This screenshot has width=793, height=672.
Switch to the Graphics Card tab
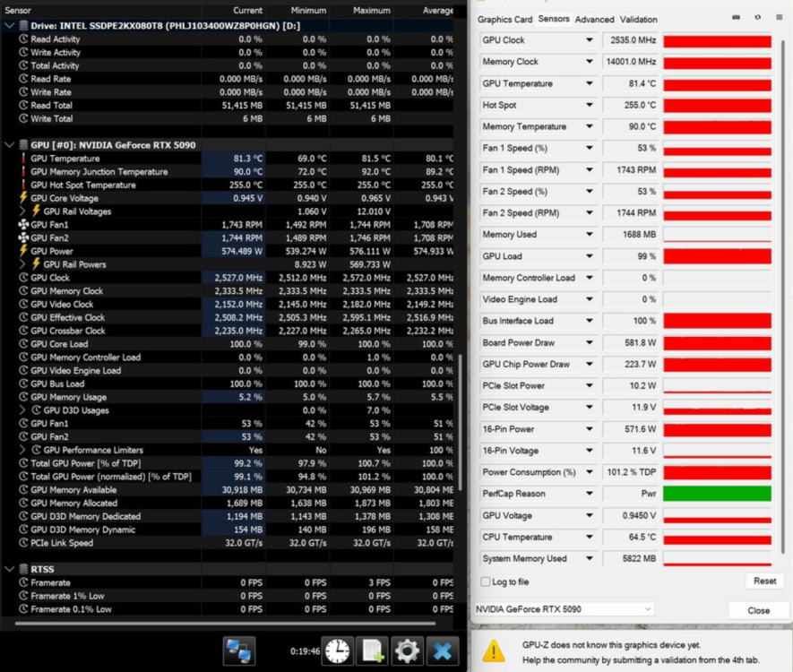pos(504,19)
